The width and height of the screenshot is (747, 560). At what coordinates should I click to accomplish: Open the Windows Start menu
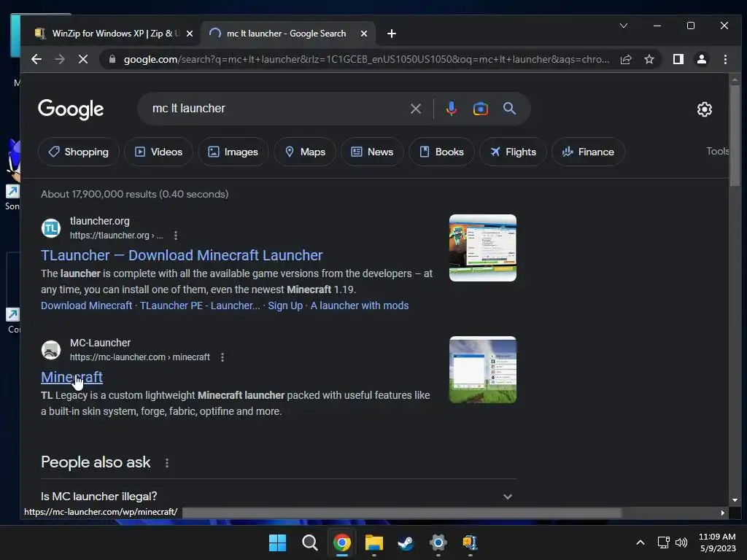(x=277, y=542)
